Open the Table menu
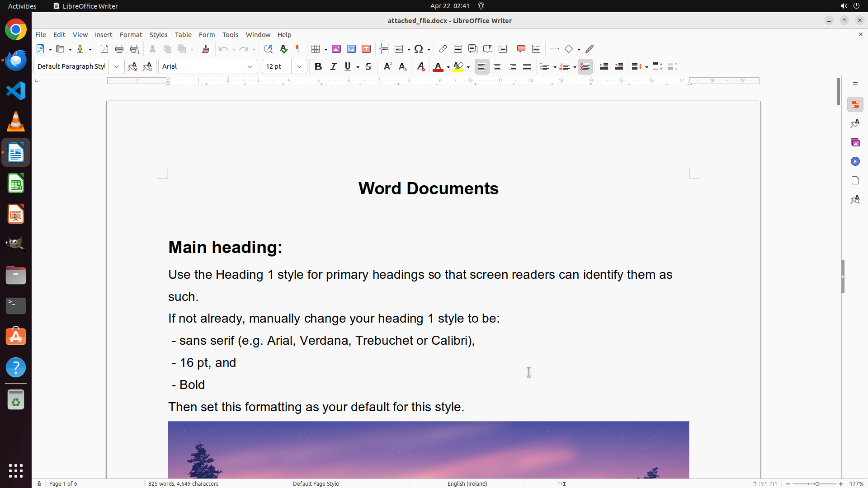 point(183,35)
